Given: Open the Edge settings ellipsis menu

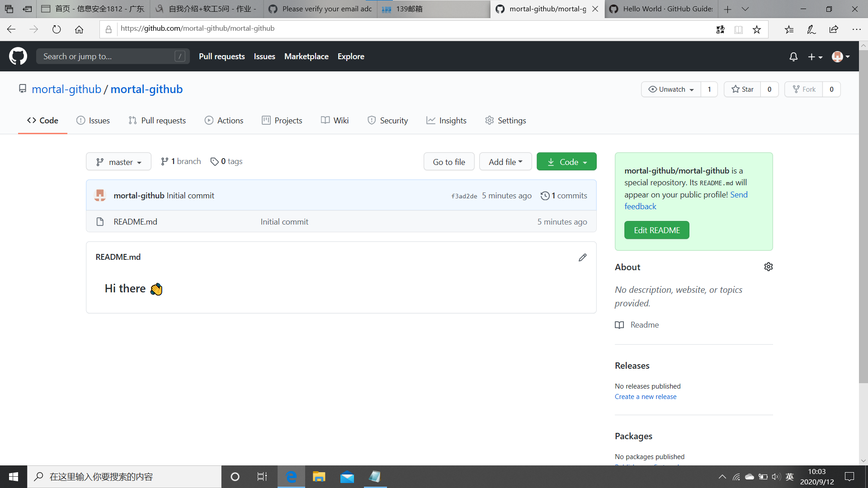Looking at the screenshot, I should (x=857, y=29).
